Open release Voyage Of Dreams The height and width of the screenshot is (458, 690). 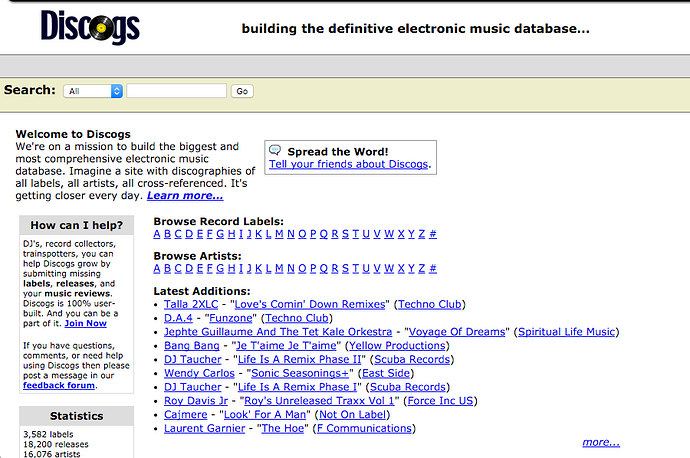[x=457, y=332]
